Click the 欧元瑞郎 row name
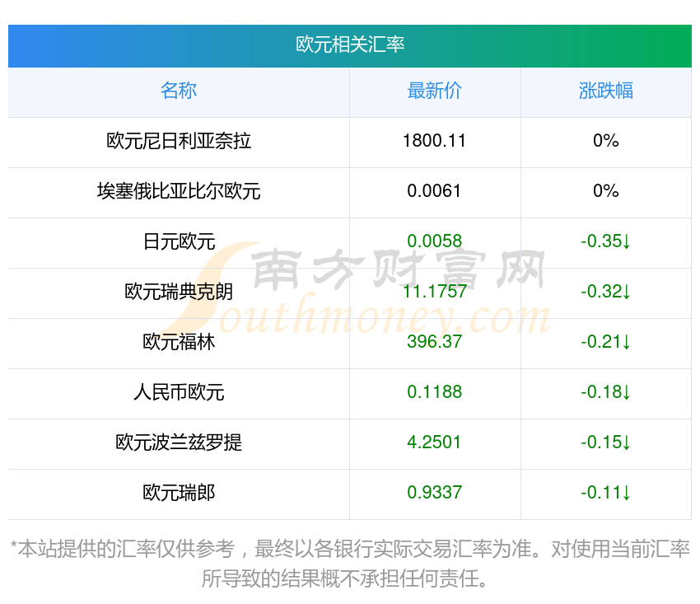Viewport: 700px width, 604px height. tap(179, 493)
